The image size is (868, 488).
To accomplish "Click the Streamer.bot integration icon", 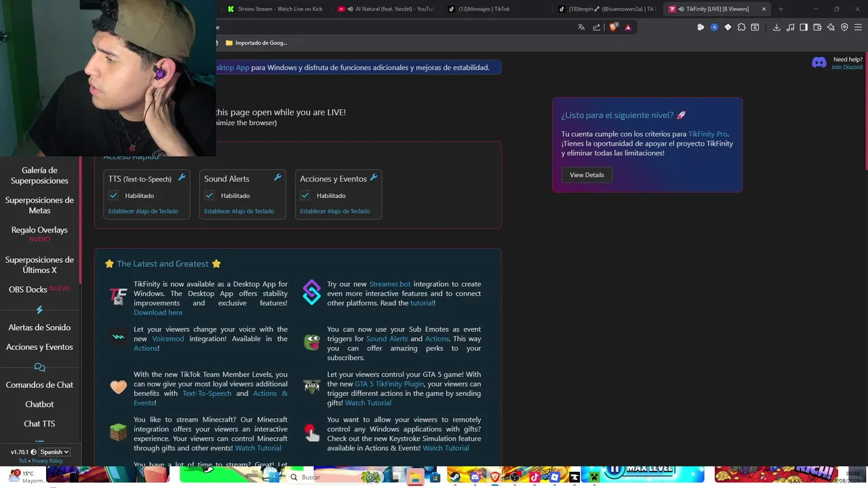I will tap(312, 292).
